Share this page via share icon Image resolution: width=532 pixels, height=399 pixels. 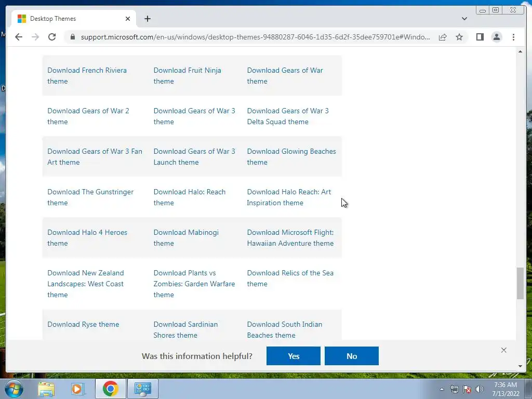[x=443, y=37]
